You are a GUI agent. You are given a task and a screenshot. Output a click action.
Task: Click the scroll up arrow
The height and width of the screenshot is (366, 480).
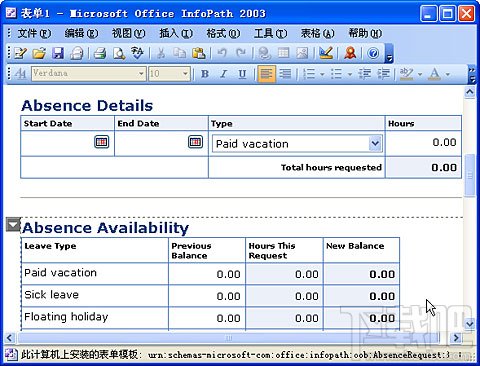point(470,92)
